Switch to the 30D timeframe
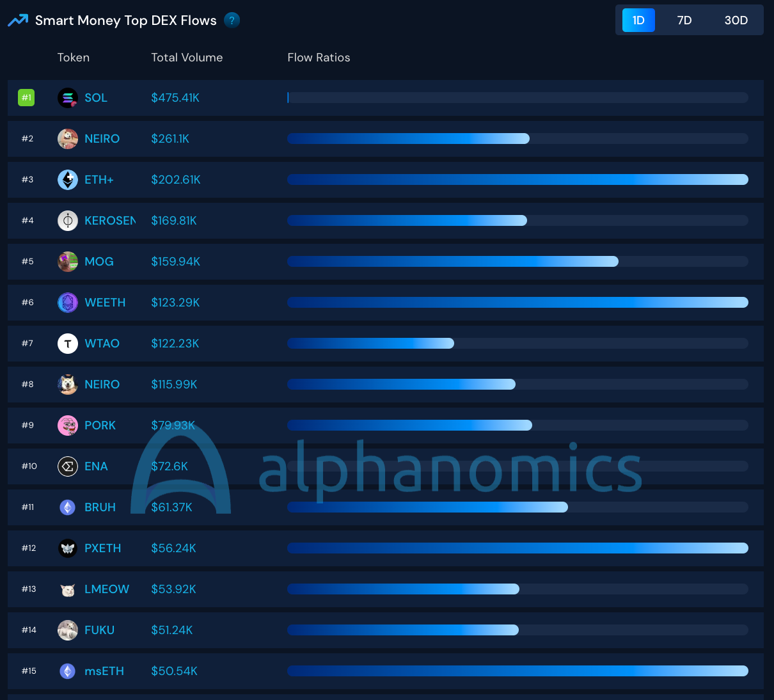 click(x=736, y=20)
